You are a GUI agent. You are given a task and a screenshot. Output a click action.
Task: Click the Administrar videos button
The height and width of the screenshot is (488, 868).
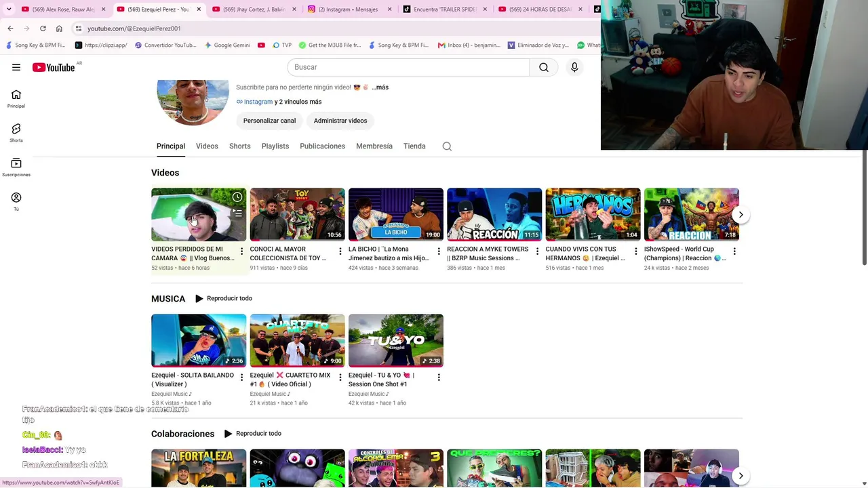(x=340, y=121)
